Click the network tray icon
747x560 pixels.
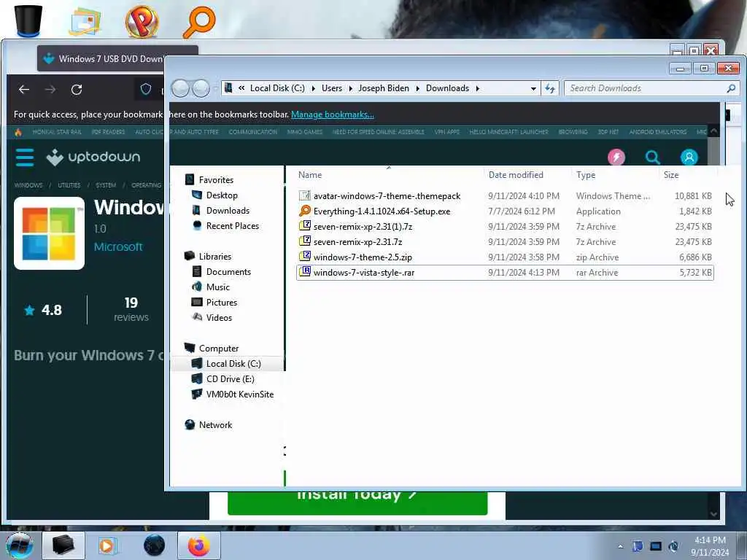pyautogui.click(x=656, y=546)
